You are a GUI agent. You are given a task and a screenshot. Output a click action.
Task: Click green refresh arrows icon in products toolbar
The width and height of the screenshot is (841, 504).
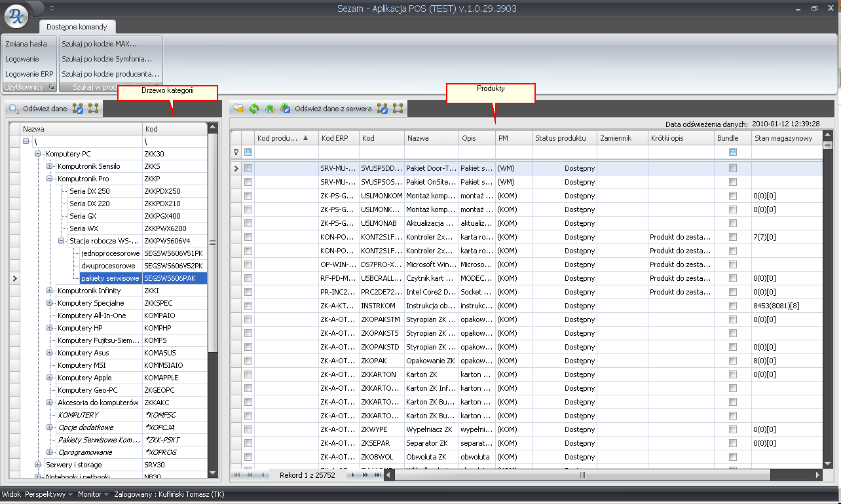(x=254, y=109)
